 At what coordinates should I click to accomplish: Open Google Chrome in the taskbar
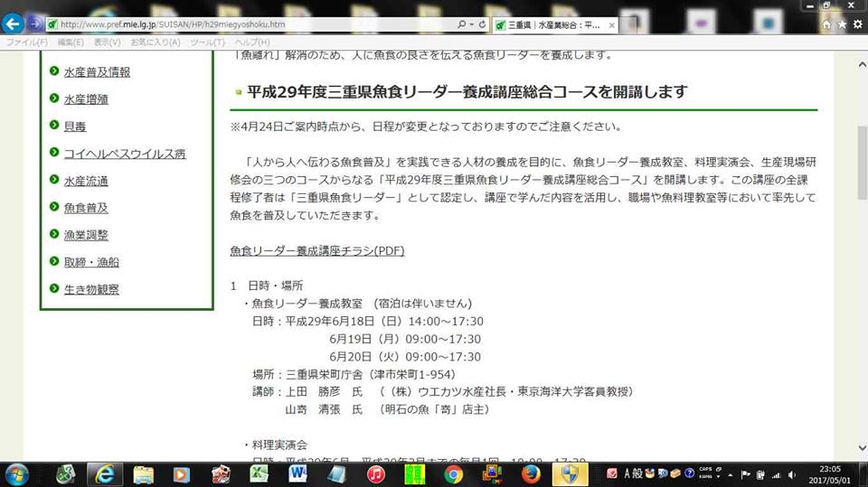point(453,474)
